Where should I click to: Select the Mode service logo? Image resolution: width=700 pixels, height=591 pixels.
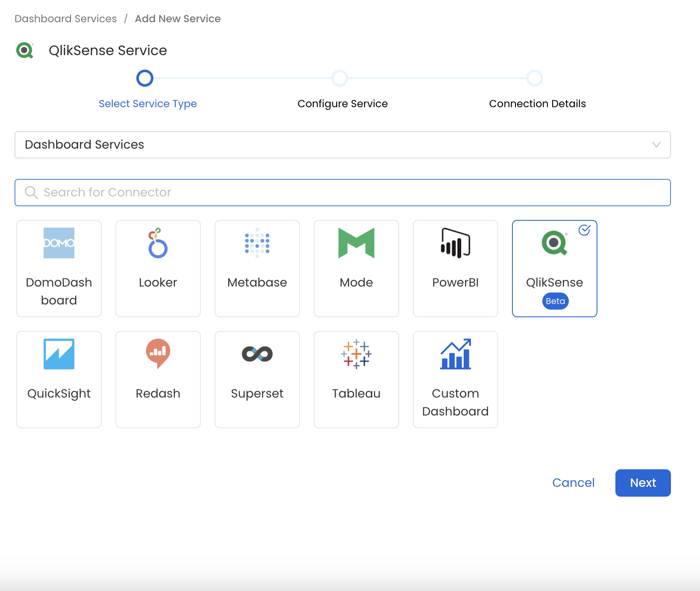tap(356, 243)
